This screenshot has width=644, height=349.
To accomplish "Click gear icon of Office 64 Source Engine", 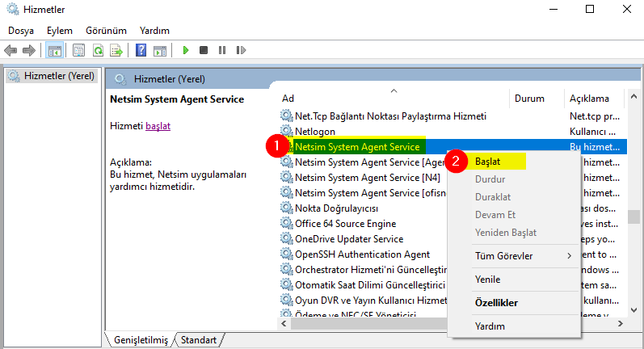I will (286, 223).
